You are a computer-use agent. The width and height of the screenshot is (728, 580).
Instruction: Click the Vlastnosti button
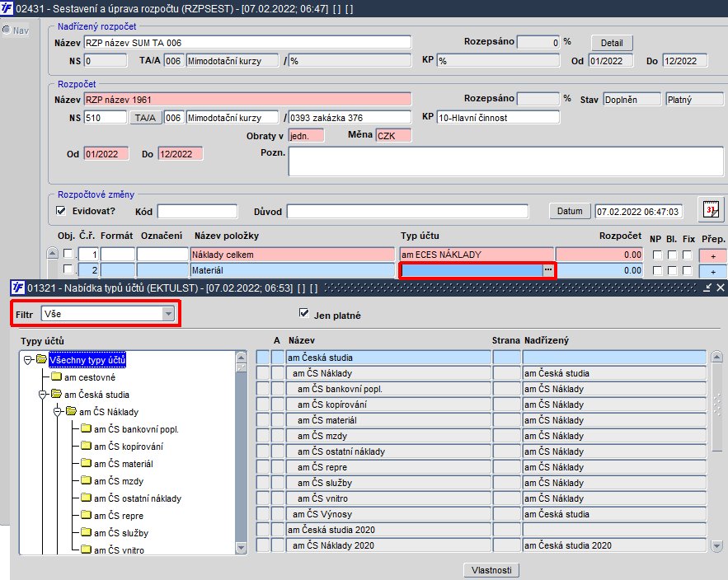pos(491,570)
